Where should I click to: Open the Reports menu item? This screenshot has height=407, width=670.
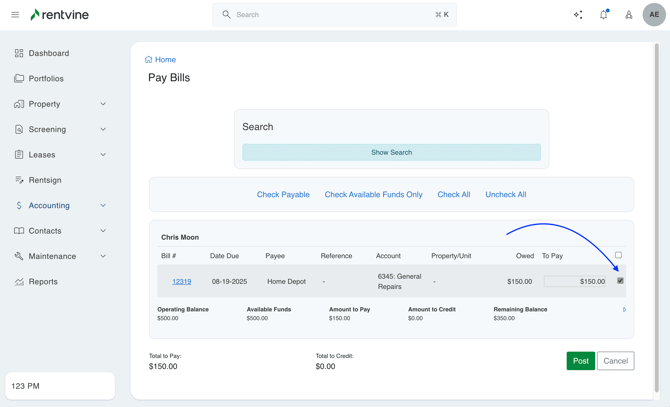click(x=43, y=282)
